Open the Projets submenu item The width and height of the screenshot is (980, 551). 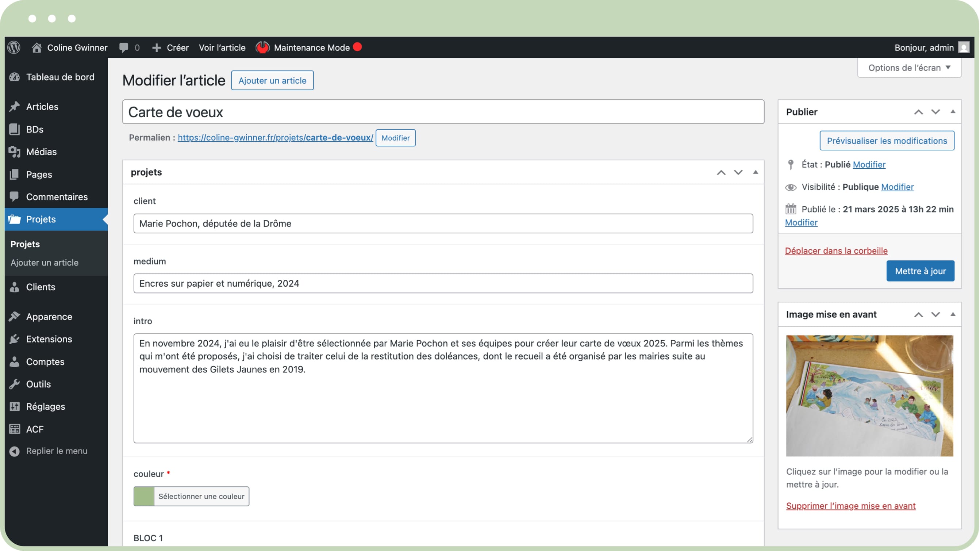pyautogui.click(x=25, y=244)
